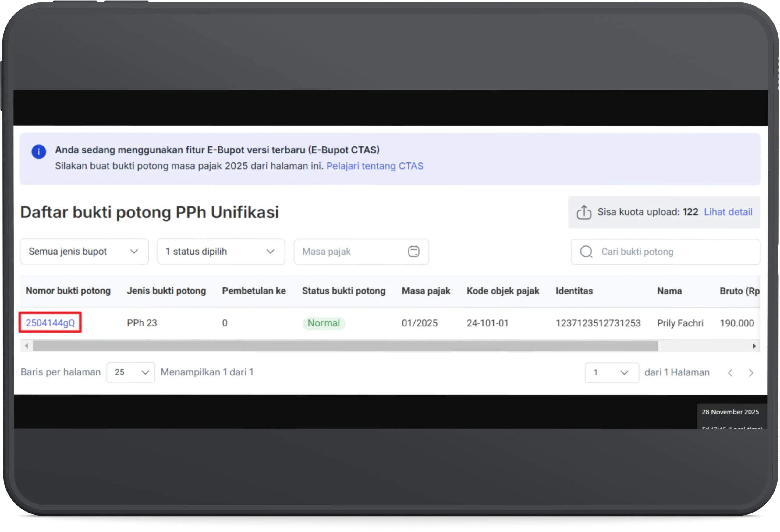Screen dimensions: 780x532
Task: Click the Normal status badge
Action: tap(324, 323)
